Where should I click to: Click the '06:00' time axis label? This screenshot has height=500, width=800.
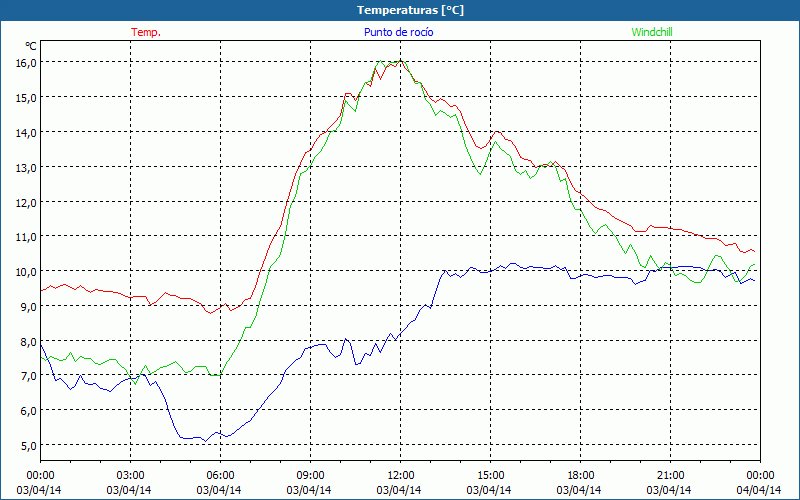click(220, 476)
